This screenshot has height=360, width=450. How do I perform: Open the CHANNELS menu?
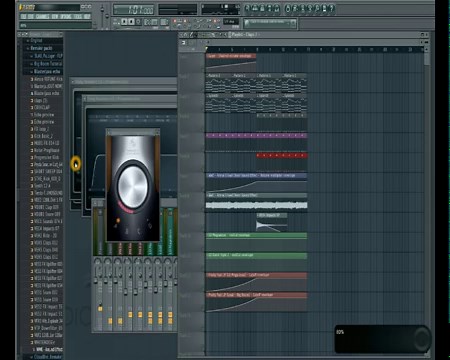click(42, 16)
